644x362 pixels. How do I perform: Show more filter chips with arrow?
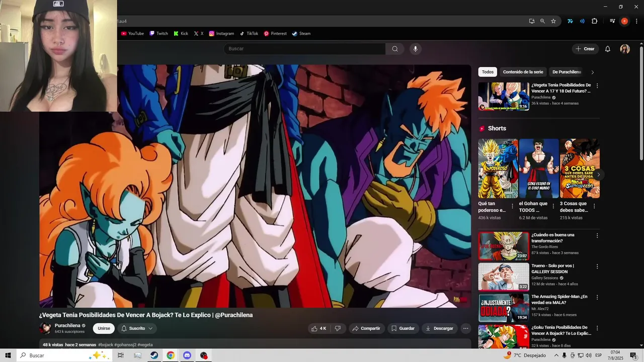[592, 72]
